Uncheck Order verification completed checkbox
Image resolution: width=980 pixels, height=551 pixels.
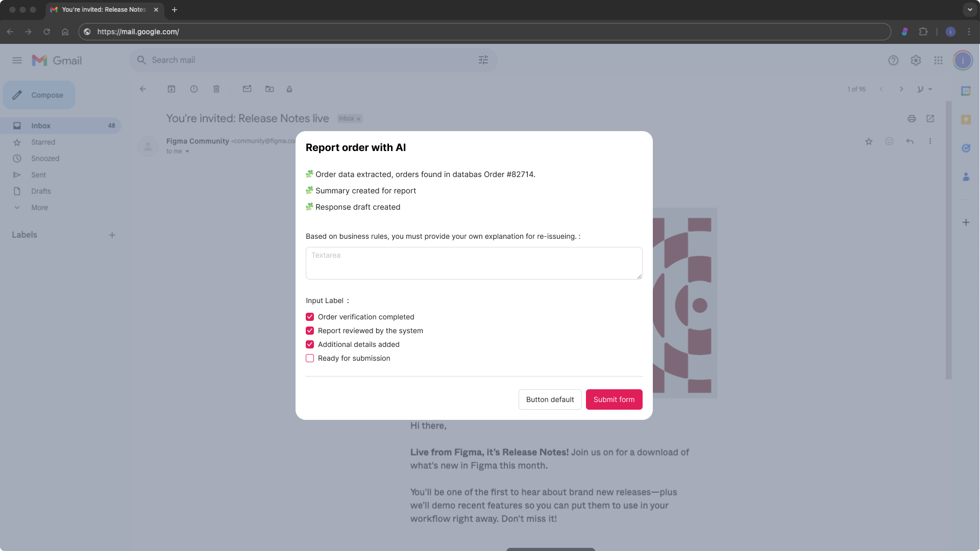click(x=310, y=317)
